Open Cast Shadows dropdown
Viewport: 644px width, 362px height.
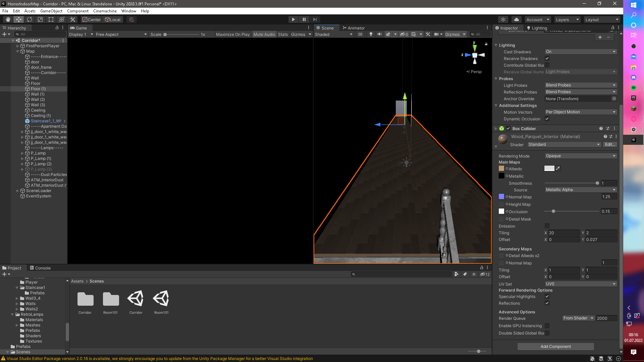[581, 52]
